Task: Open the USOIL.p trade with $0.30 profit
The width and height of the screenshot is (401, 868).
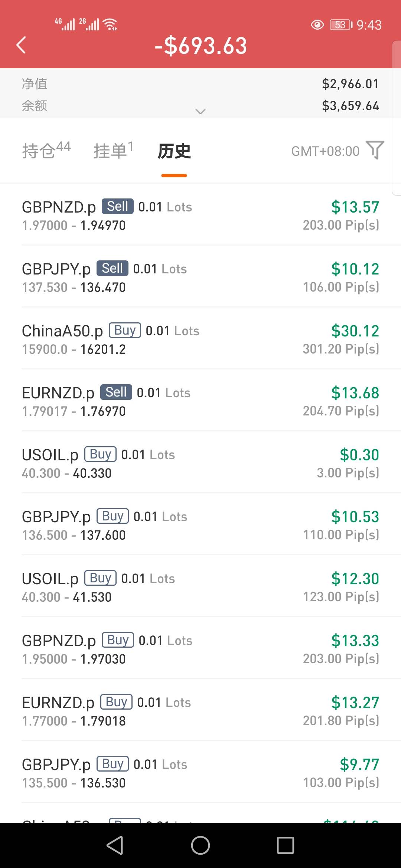Action: click(x=200, y=463)
